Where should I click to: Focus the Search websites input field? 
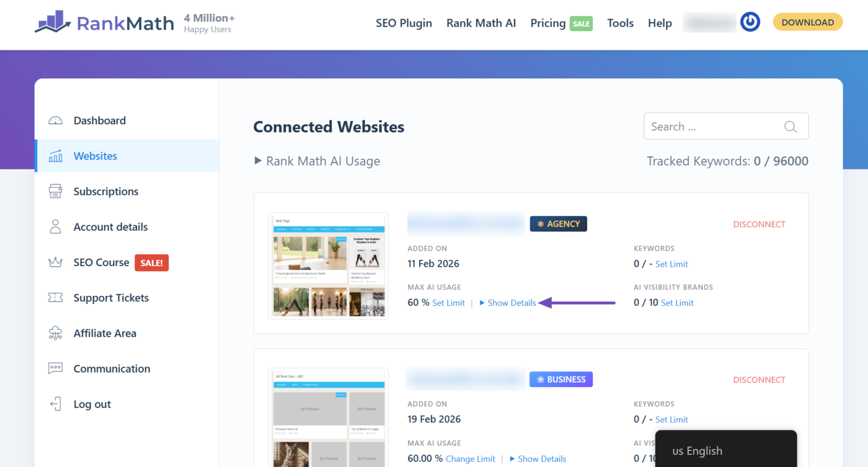726,127
